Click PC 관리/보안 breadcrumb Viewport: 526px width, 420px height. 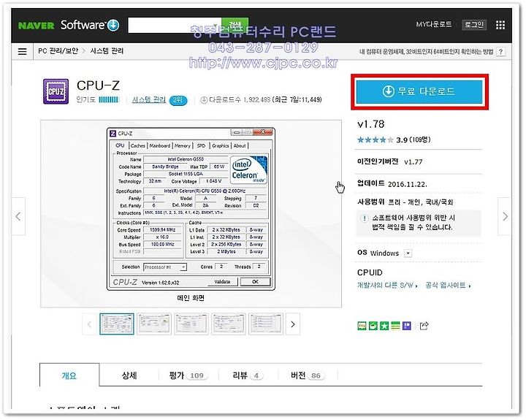point(58,51)
